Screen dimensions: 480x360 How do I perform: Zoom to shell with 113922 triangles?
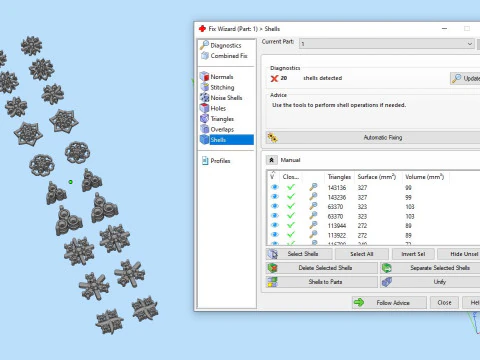[x=313, y=235]
